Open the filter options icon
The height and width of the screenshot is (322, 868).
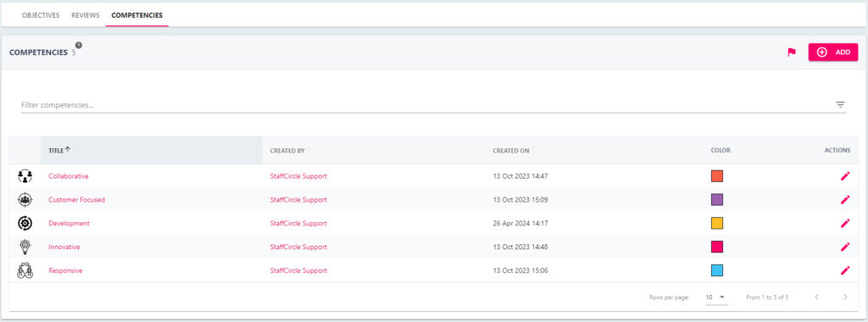pos(840,104)
